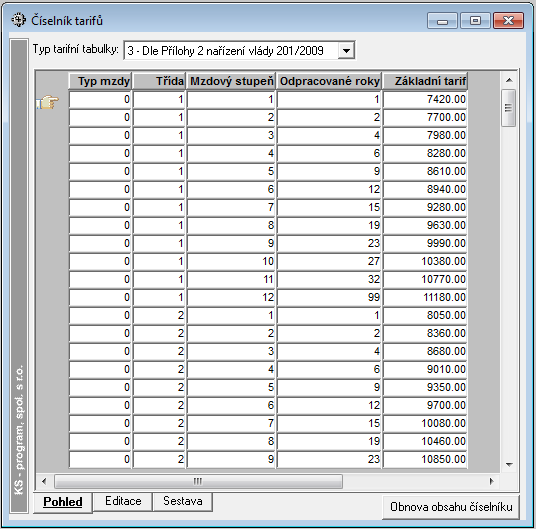Select the cell with tariff 9280.00
The width and height of the screenshot is (536, 529).
coord(425,207)
